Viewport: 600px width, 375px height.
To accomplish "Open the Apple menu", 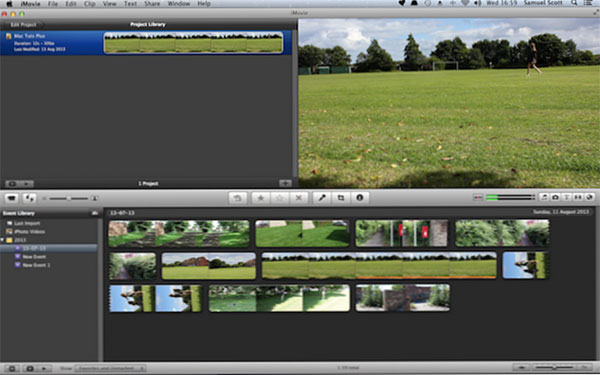I will (x=10, y=4).
